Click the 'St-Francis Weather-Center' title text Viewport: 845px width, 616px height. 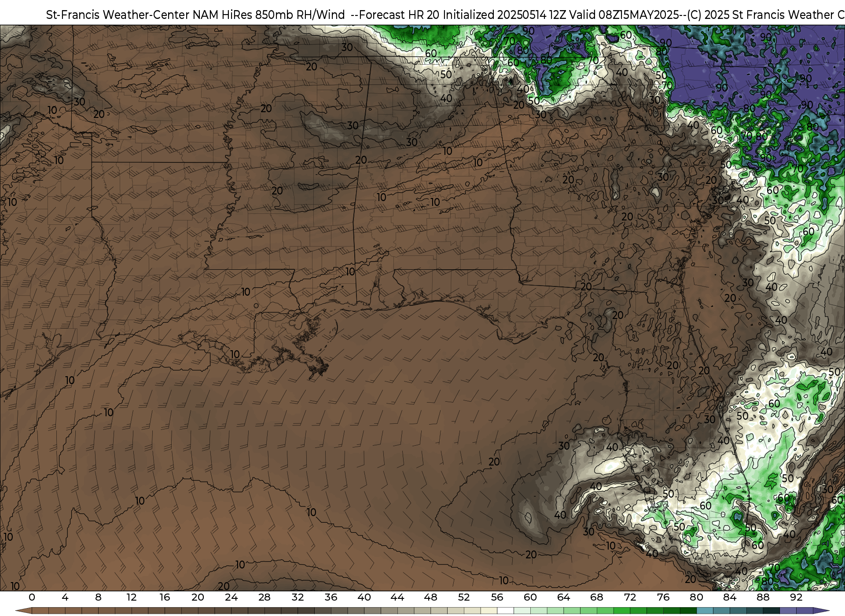click(x=118, y=15)
